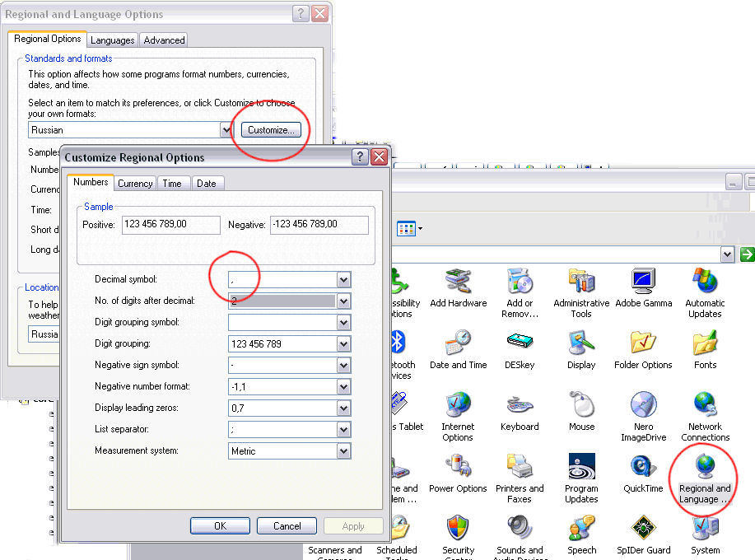
Task: Click the Positive sample field
Action: point(171,225)
